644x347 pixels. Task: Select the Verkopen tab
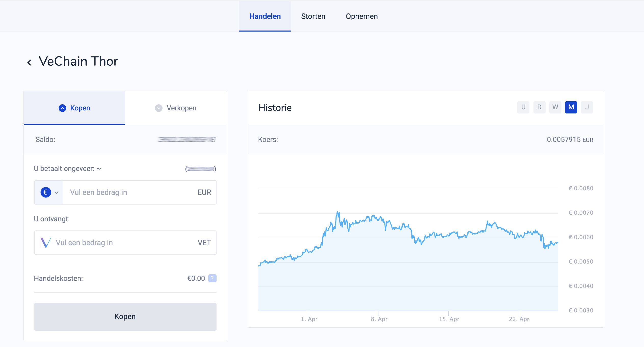click(176, 108)
